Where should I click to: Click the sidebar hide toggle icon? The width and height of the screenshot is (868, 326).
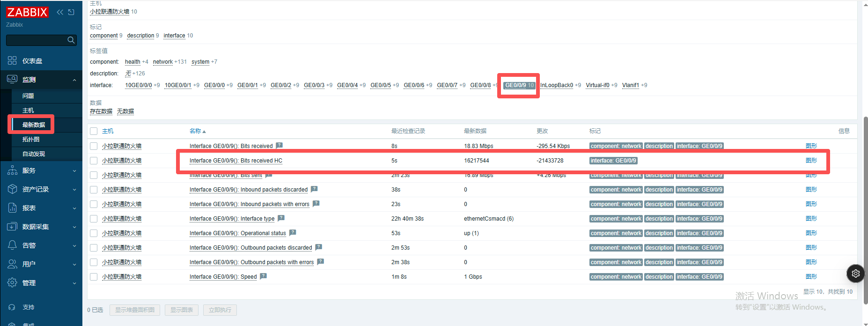click(x=71, y=12)
